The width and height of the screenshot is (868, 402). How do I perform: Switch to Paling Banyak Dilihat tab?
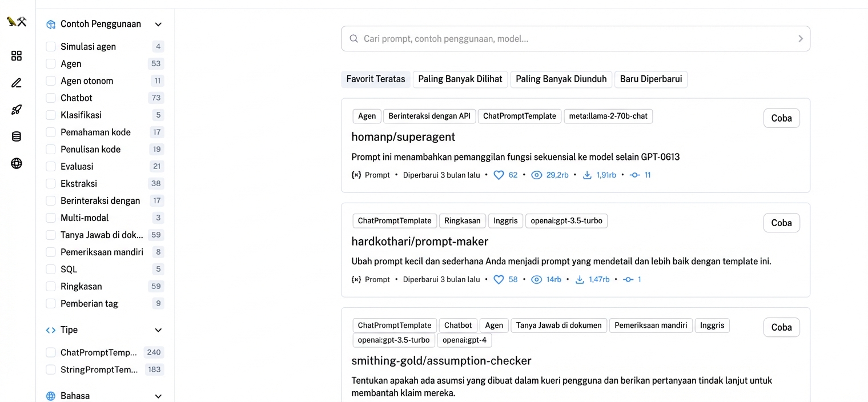460,79
